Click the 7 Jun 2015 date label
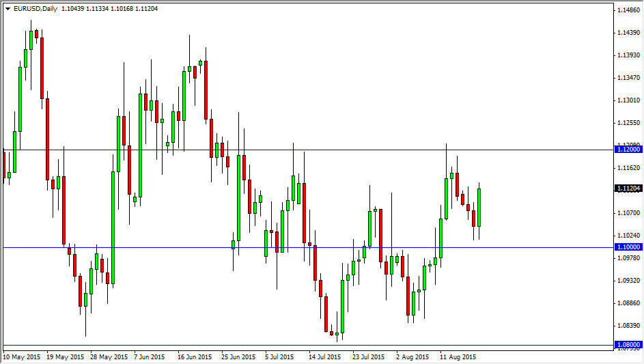Image resolution: width=644 pixels, height=364 pixels. [149, 357]
